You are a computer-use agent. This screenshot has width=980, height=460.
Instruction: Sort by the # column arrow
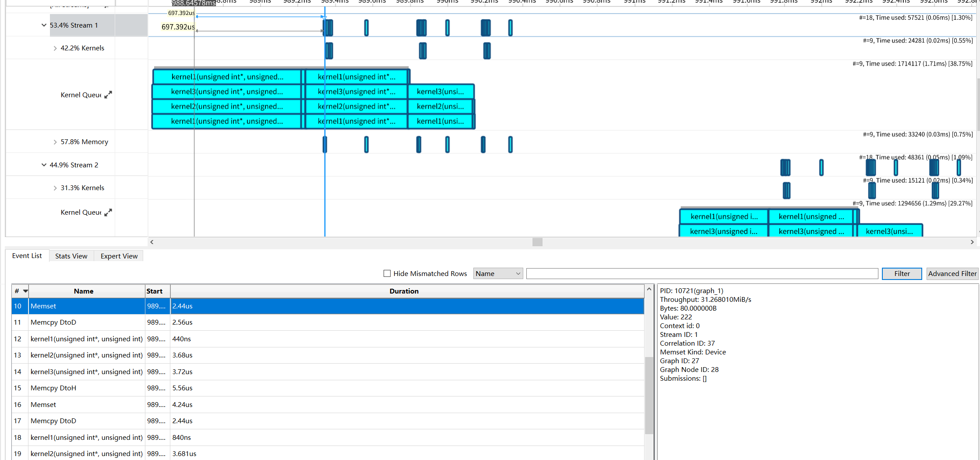25,291
